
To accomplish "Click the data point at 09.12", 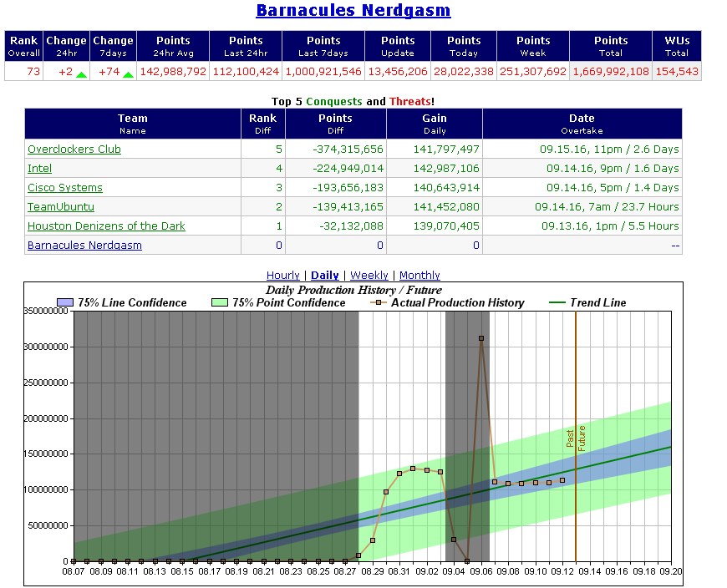I will (562, 480).
